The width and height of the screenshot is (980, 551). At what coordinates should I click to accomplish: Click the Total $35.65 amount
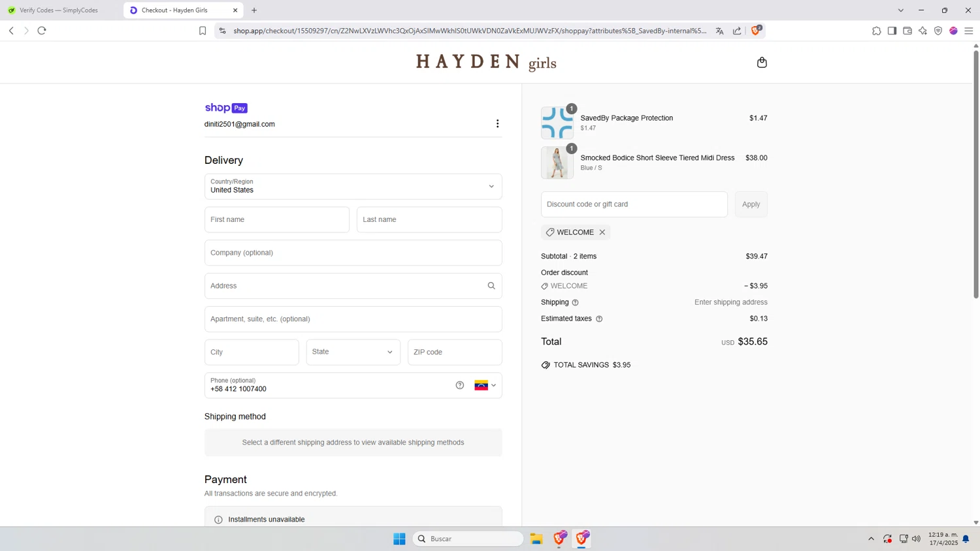pos(753,342)
